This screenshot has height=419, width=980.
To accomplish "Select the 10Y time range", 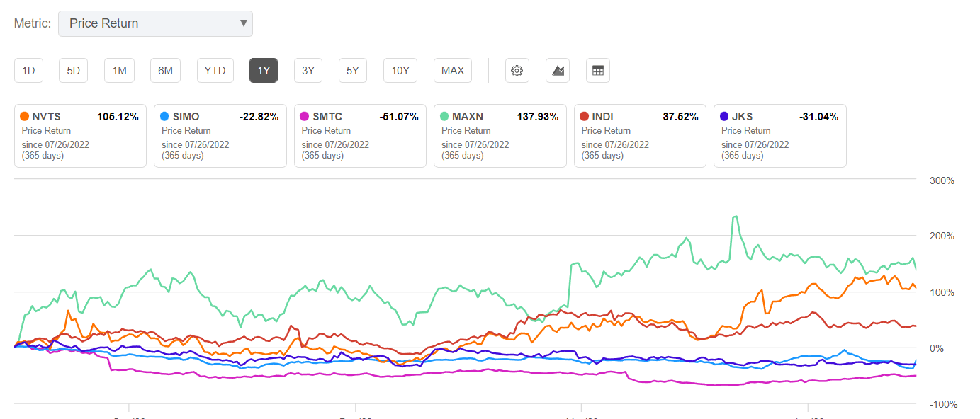I will click(x=400, y=70).
